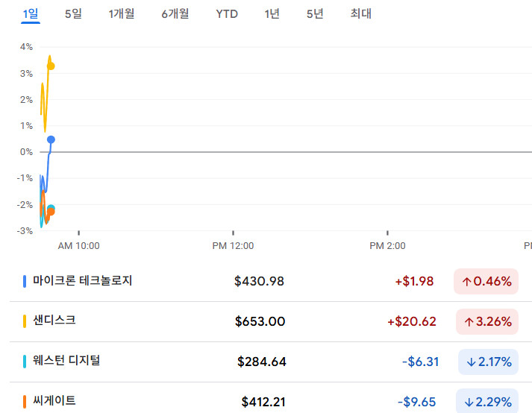Image resolution: width=532 pixels, height=413 pixels.
Task: Click the blue 2.17% down badge
Action: tap(487, 362)
